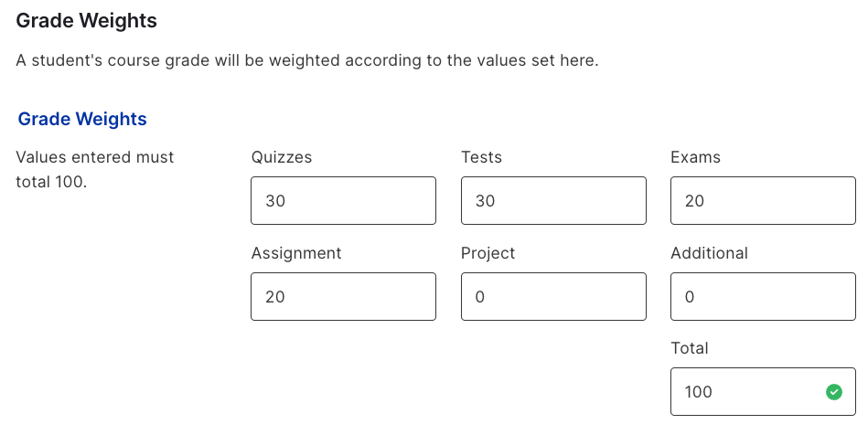Viewport: 868px width, 435px height.
Task: Click the 'Values entered must total 100' note
Action: pos(94,169)
